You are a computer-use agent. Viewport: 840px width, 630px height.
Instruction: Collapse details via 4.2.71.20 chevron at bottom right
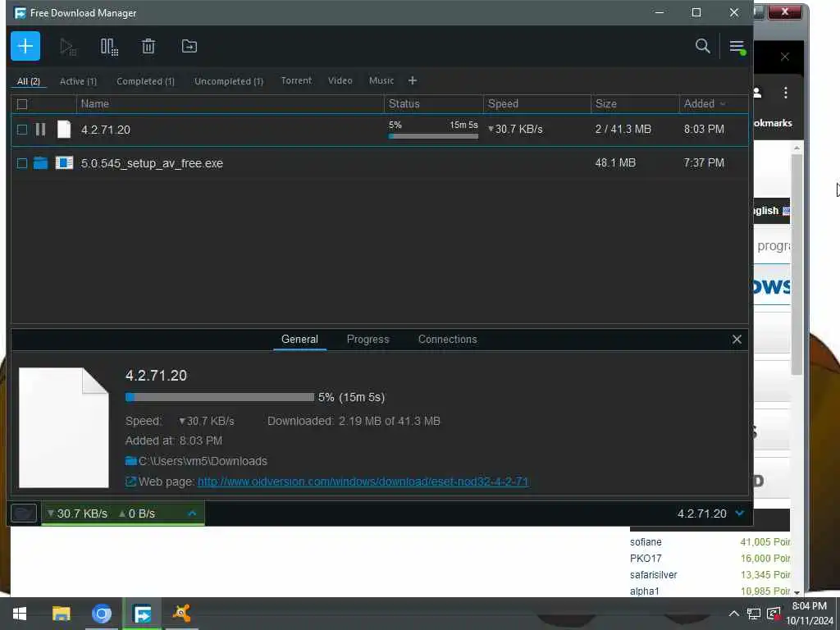click(739, 514)
